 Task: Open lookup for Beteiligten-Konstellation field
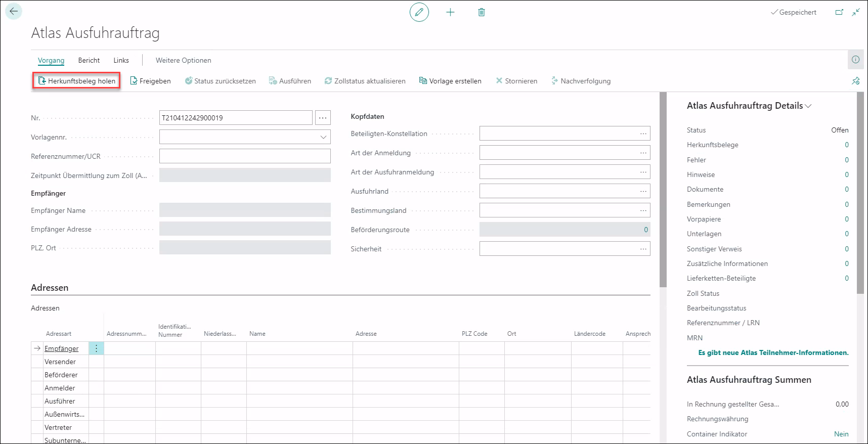click(x=643, y=134)
